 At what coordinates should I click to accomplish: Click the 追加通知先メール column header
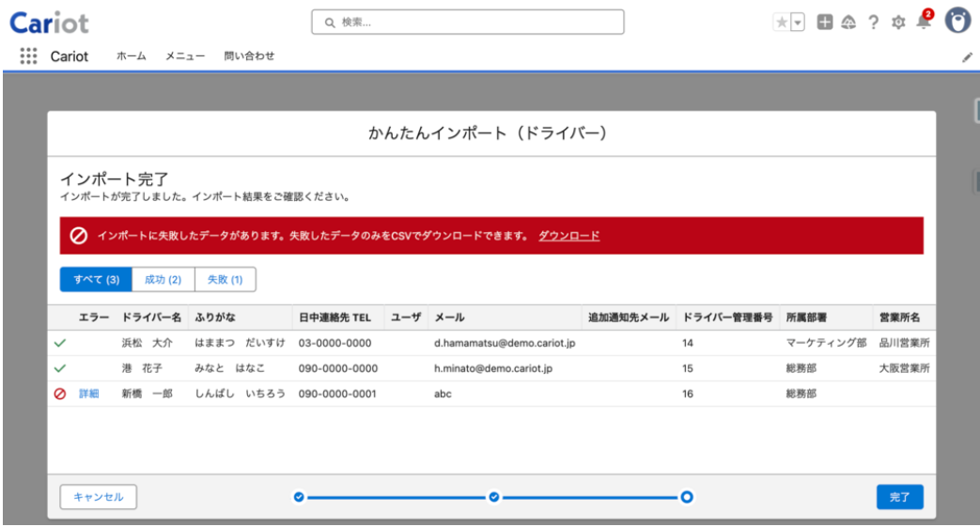(x=629, y=318)
